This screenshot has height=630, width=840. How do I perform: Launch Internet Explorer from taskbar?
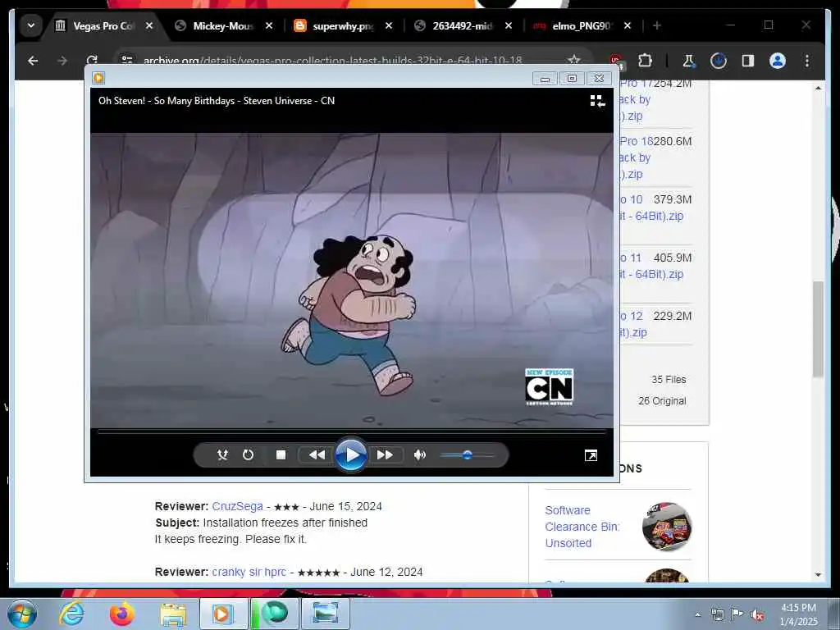tap(72, 614)
